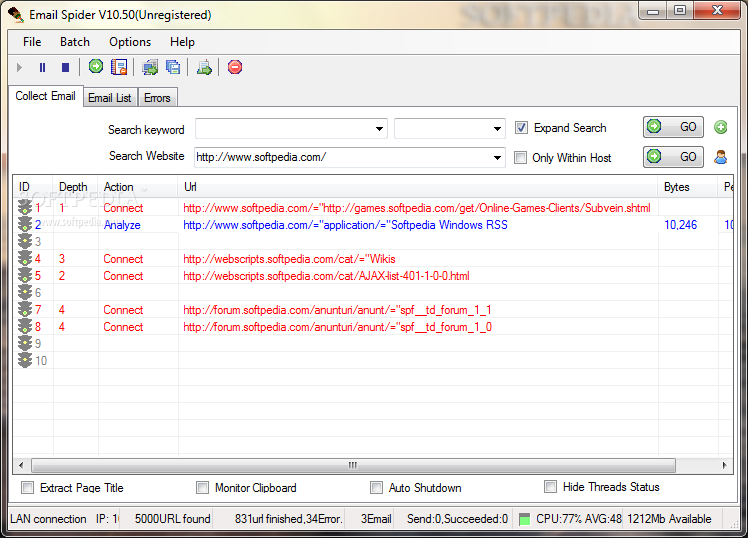748x538 pixels.
Task: Enable Extract Page Title checkbox
Action: 28,487
